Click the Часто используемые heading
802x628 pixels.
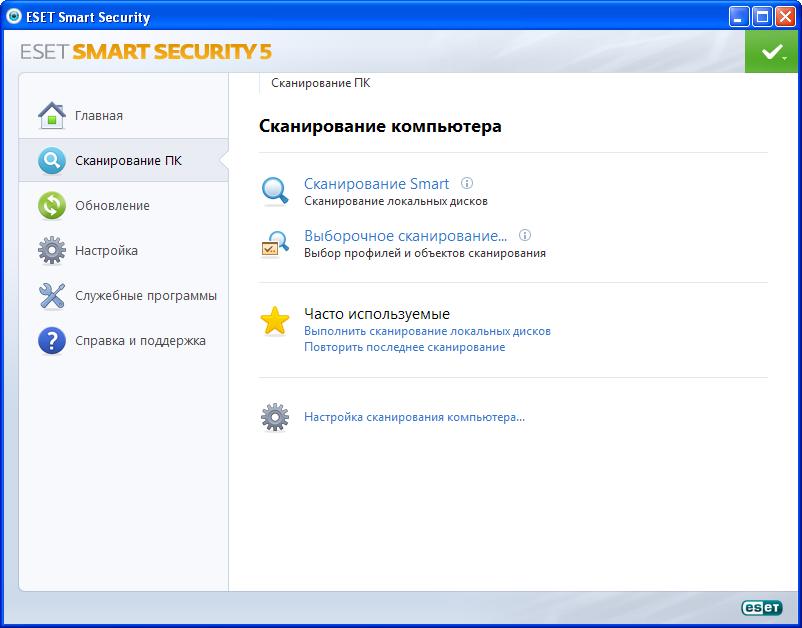tap(377, 313)
